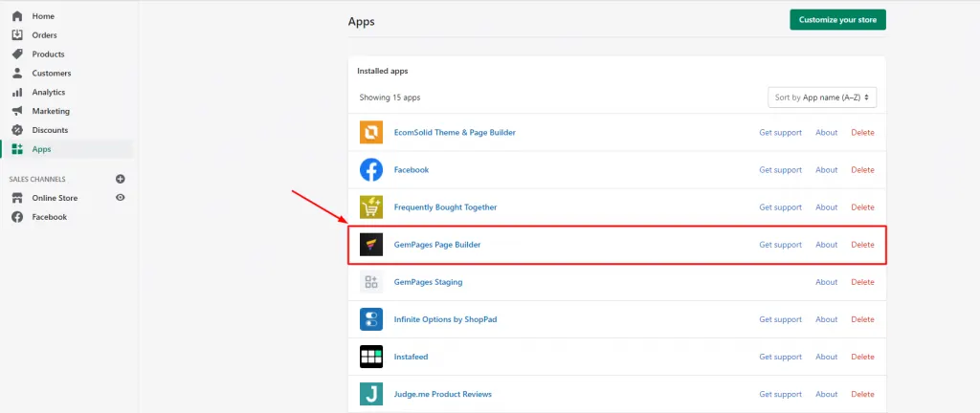
Task: Click About for Frequently Bought Together
Action: point(826,207)
